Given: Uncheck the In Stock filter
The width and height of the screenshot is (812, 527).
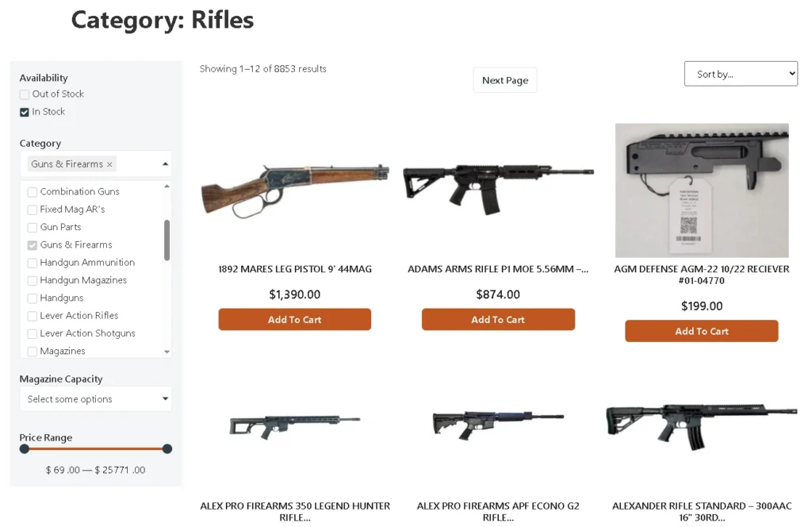Looking at the screenshot, I should (x=25, y=113).
